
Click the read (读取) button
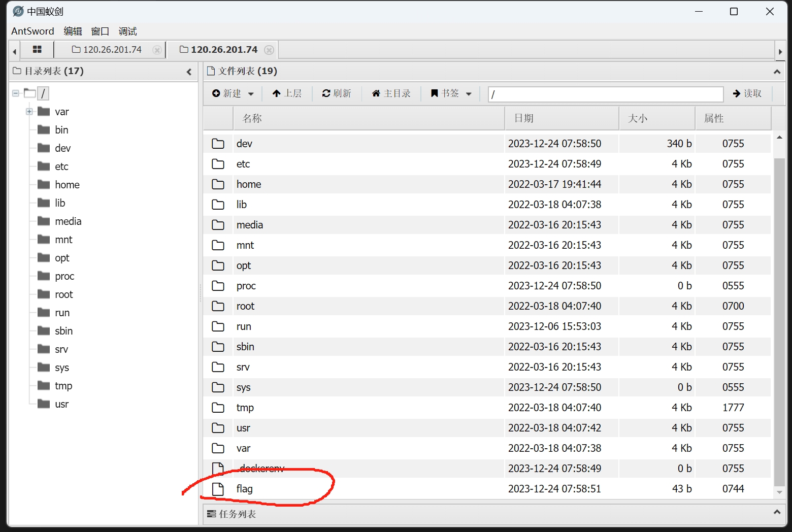coord(747,93)
